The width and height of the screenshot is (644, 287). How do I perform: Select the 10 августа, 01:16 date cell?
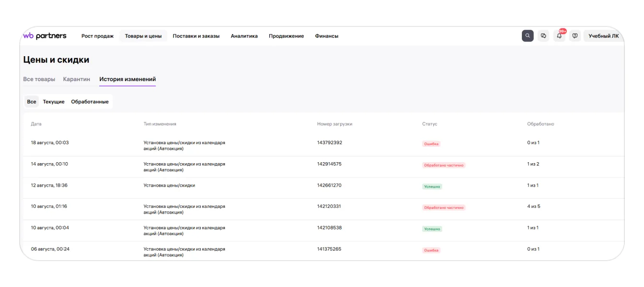click(x=49, y=206)
